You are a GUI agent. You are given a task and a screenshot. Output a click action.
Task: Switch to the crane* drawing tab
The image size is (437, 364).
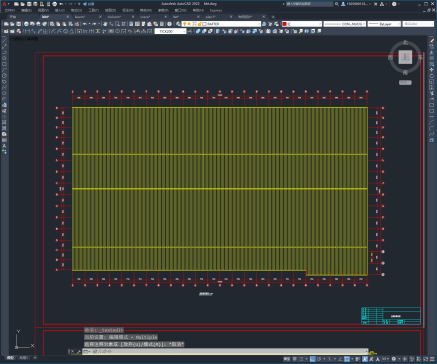click(145, 17)
